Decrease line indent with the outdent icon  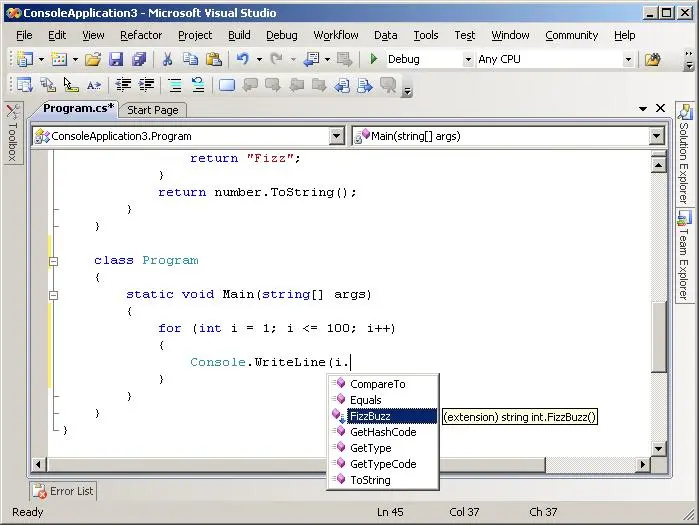click(x=123, y=84)
